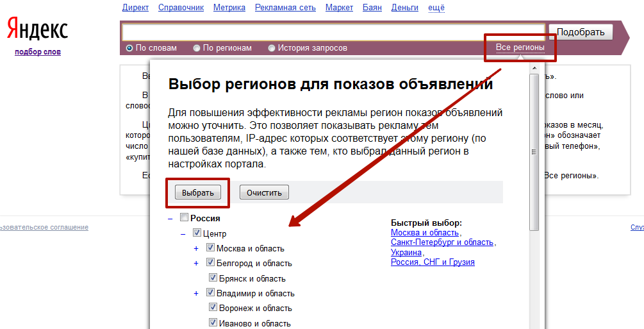644x329 pixels.
Task: Collapse the Россия tree node
Action: coord(170,219)
